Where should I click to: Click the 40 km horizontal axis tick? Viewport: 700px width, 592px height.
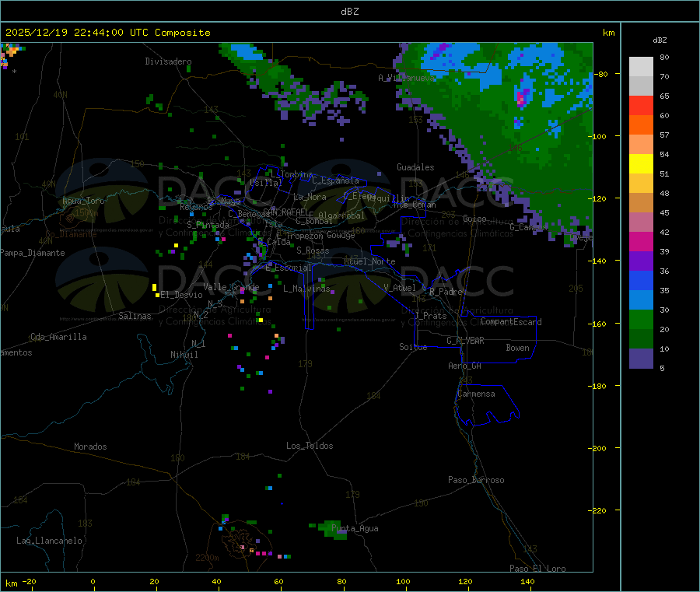point(216,581)
